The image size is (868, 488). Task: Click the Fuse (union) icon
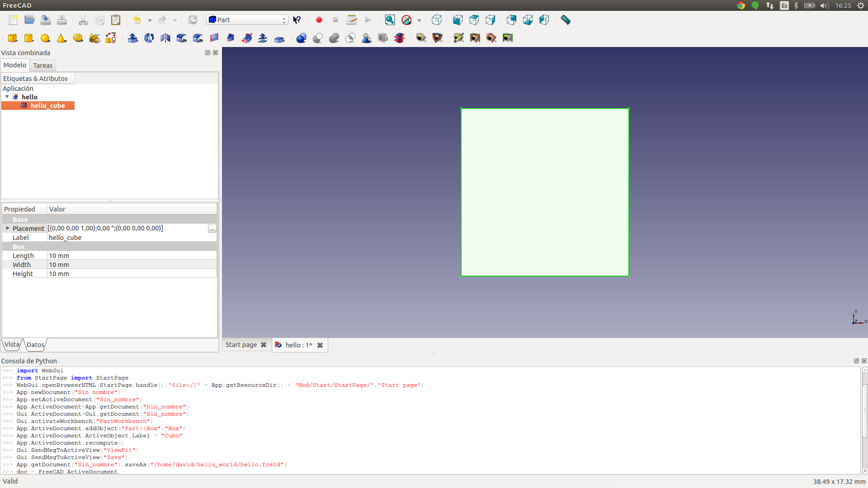[334, 38]
